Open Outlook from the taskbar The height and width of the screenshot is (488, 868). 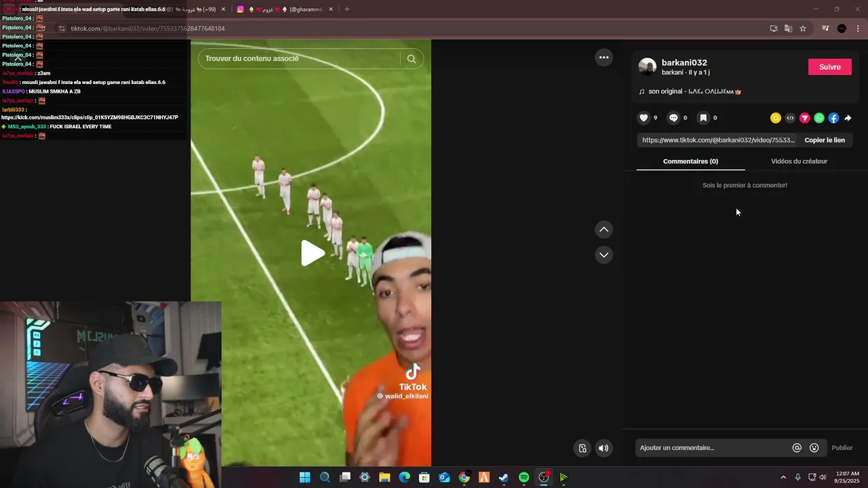(x=444, y=477)
